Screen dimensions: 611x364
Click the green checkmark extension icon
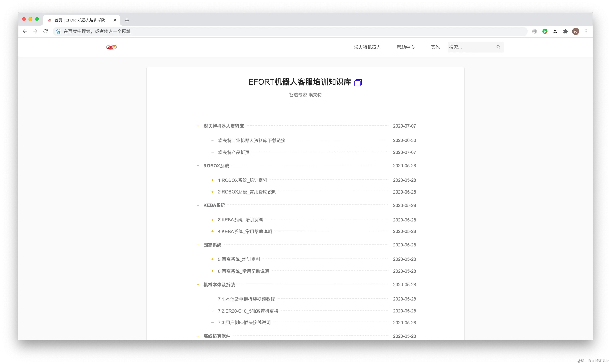pyautogui.click(x=545, y=31)
